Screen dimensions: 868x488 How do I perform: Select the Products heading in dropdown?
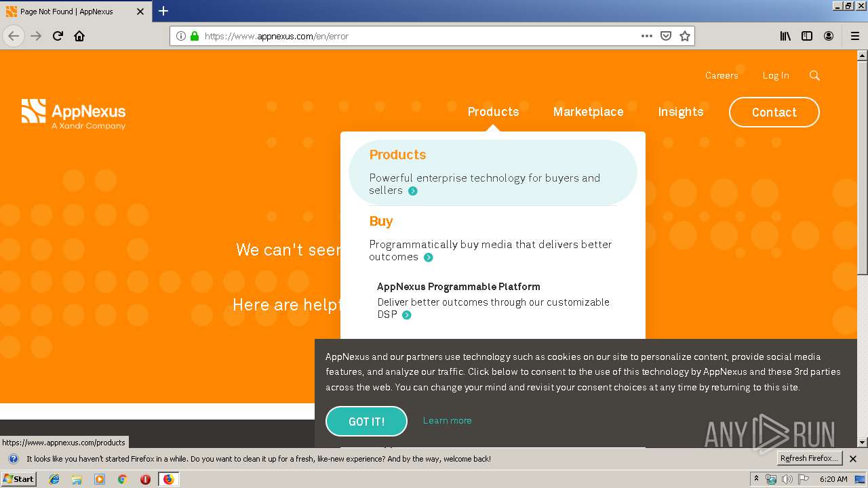coord(397,155)
